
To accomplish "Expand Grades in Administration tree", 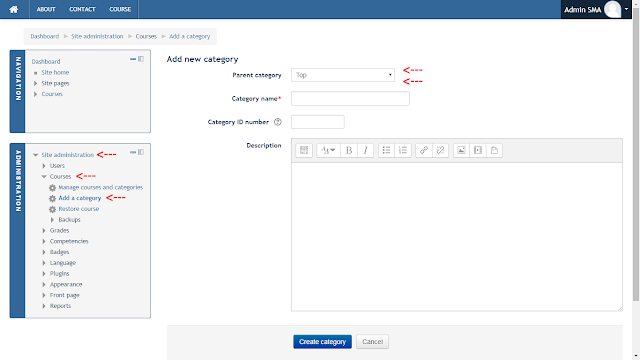I will click(x=44, y=231).
